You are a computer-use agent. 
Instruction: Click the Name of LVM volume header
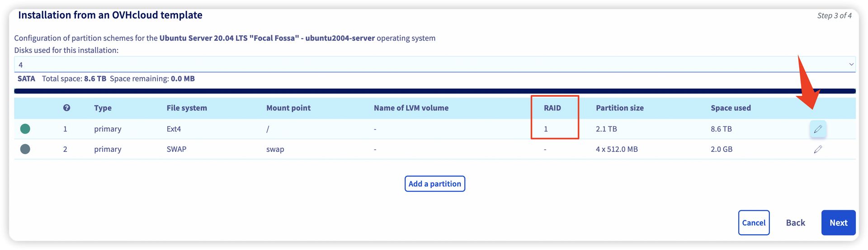coord(411,108)
